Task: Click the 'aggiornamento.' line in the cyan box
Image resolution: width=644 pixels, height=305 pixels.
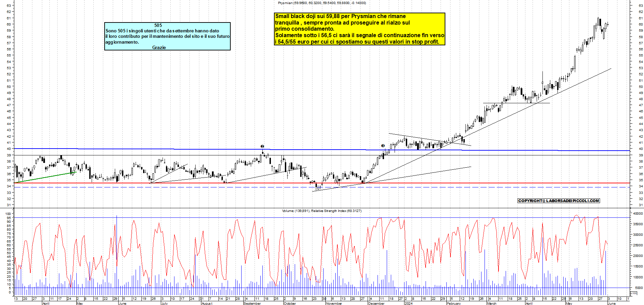Action: click(122, 42)
